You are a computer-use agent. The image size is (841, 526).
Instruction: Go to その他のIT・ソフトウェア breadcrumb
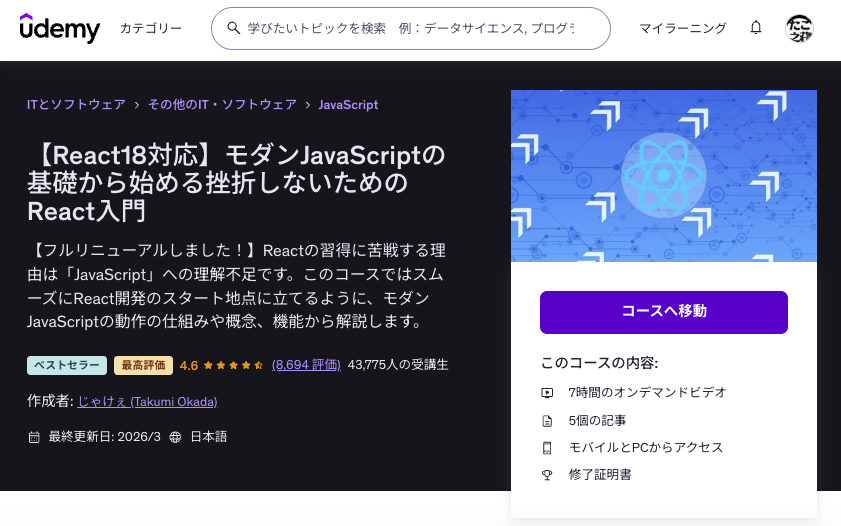pyautogui.click(x=222, y=105)
